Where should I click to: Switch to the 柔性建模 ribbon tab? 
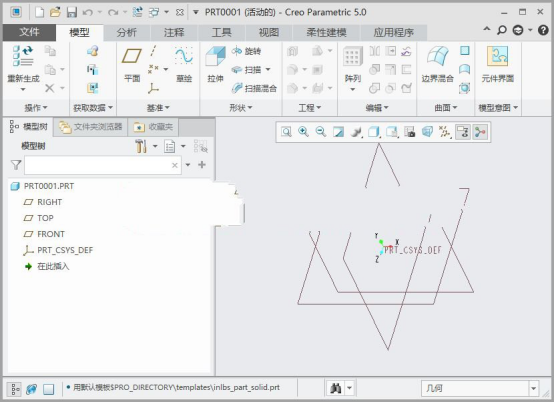pos(326,32)
